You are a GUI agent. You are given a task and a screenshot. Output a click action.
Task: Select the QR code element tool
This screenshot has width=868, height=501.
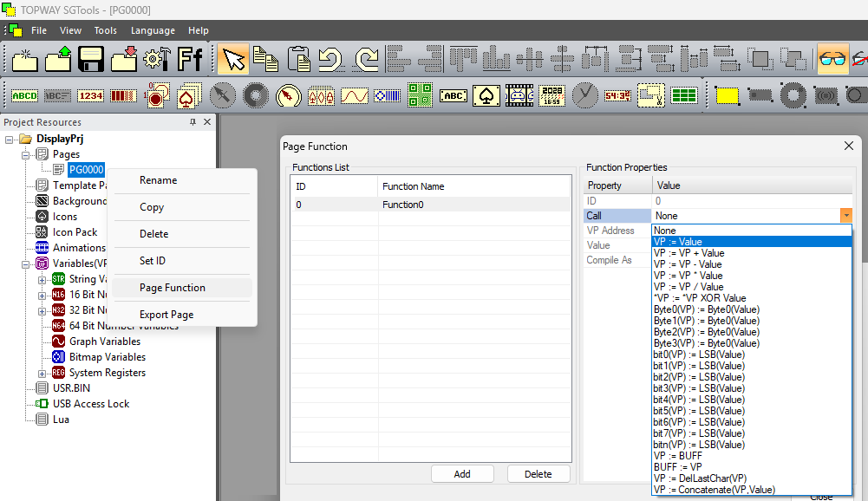[421, 95]
